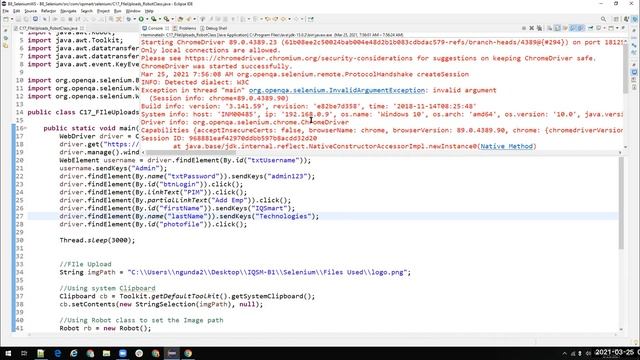
Task: Open the Edit menu
Action: tap(17, 11)
